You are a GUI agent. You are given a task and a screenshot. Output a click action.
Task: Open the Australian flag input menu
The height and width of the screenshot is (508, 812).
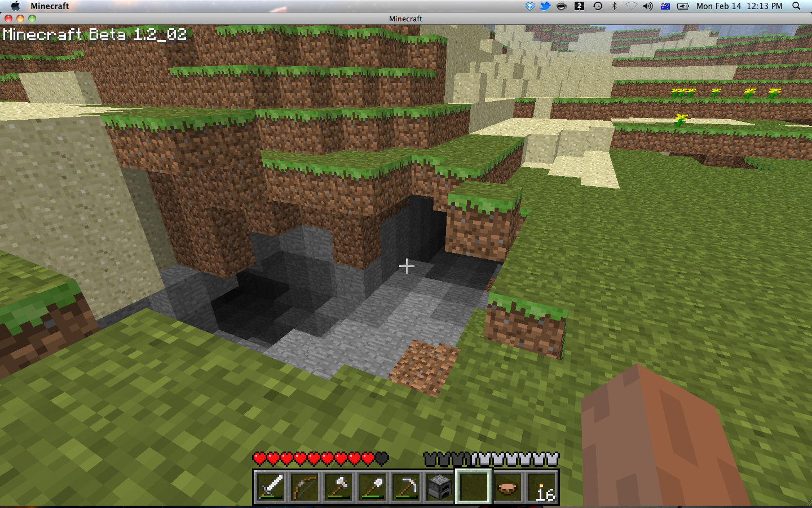[x=665, y=6]
